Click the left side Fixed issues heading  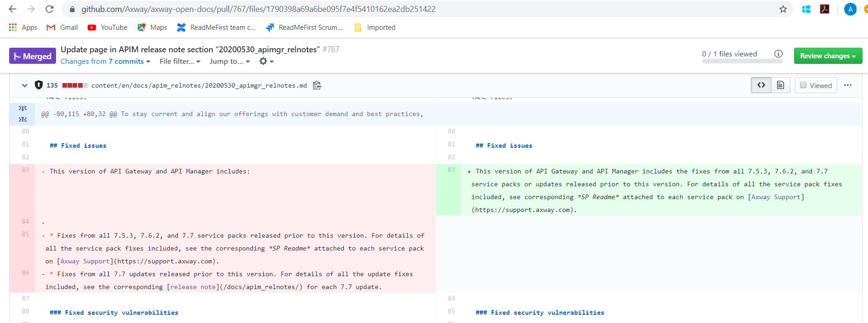(x=78, y=145)
